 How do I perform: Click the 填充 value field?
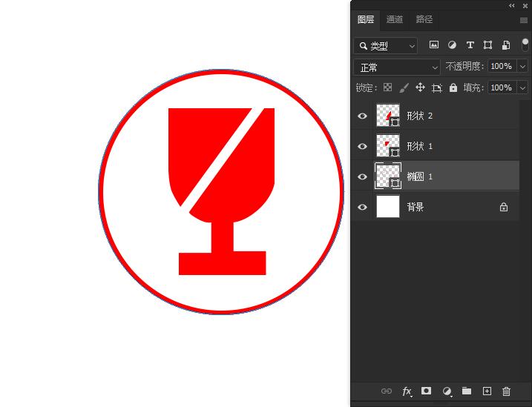tap(502, 87)
